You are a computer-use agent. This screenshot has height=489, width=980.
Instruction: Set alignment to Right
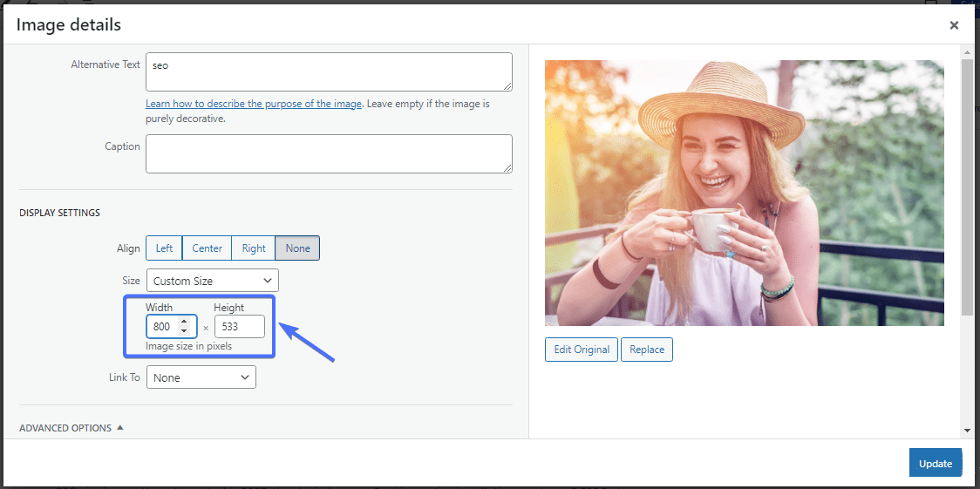(254, 248)
